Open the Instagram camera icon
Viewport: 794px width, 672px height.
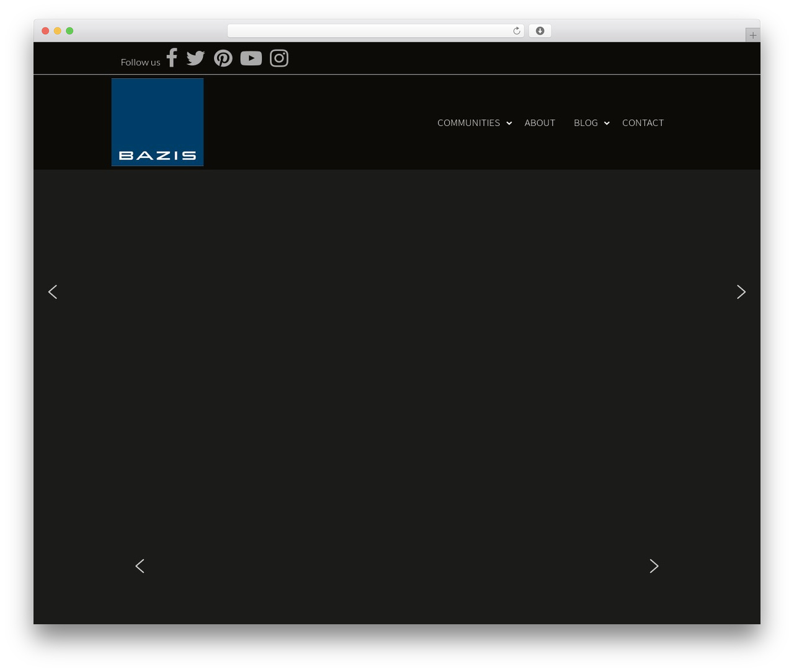(279, 58)
